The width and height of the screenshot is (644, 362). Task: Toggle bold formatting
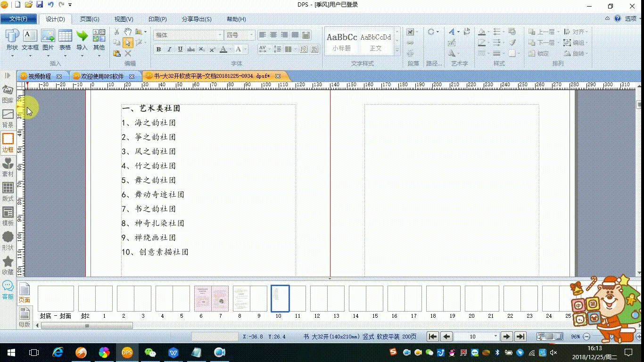pos(158,49)
